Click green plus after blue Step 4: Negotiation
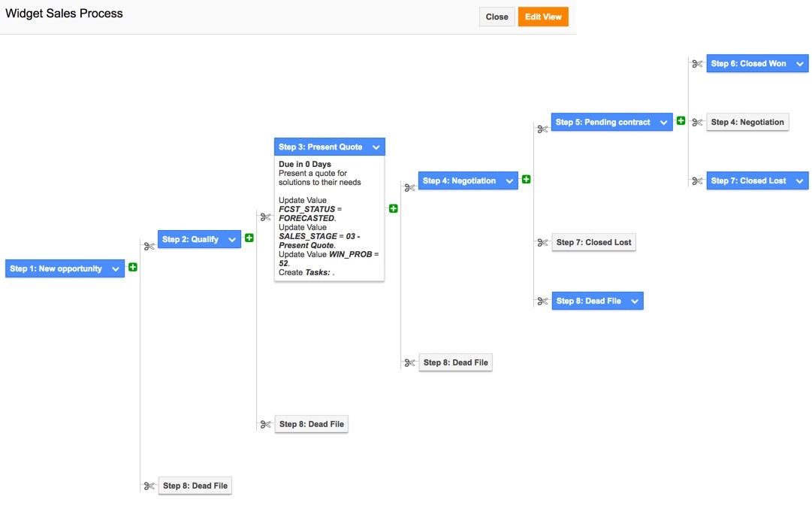 [x=527, y=179]
